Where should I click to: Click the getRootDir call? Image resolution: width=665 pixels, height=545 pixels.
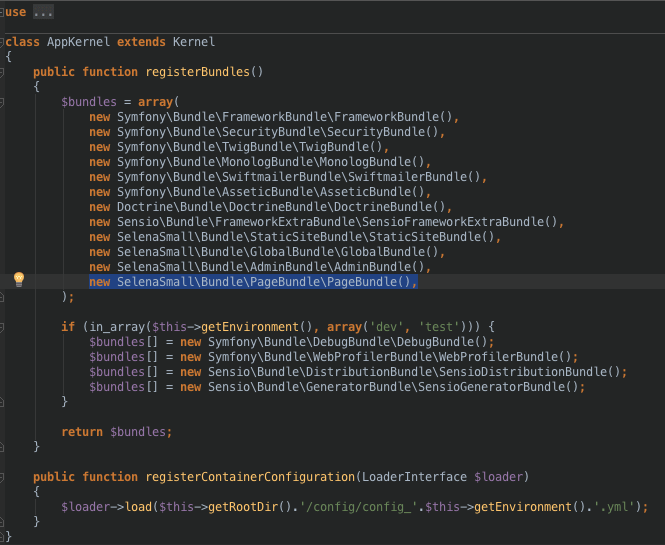(x=243, y=507)
